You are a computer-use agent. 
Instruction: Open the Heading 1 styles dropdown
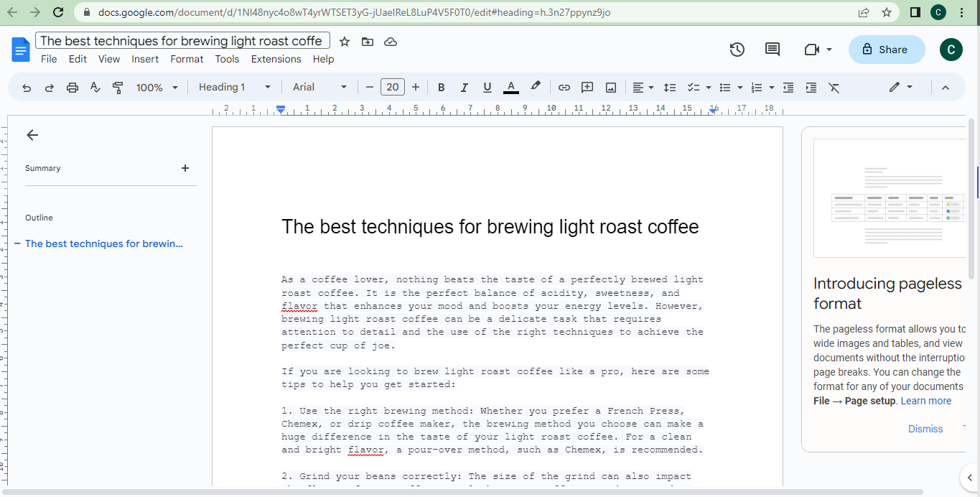pyautogui.click(x=235, y=87)
